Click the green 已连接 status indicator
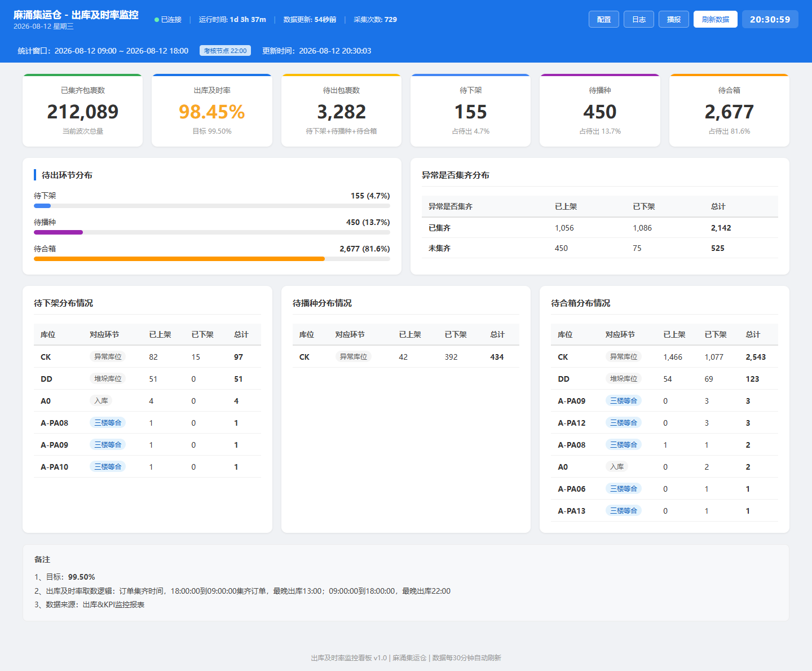This screenshot has width=812, height=671. (x=168, y=20)
